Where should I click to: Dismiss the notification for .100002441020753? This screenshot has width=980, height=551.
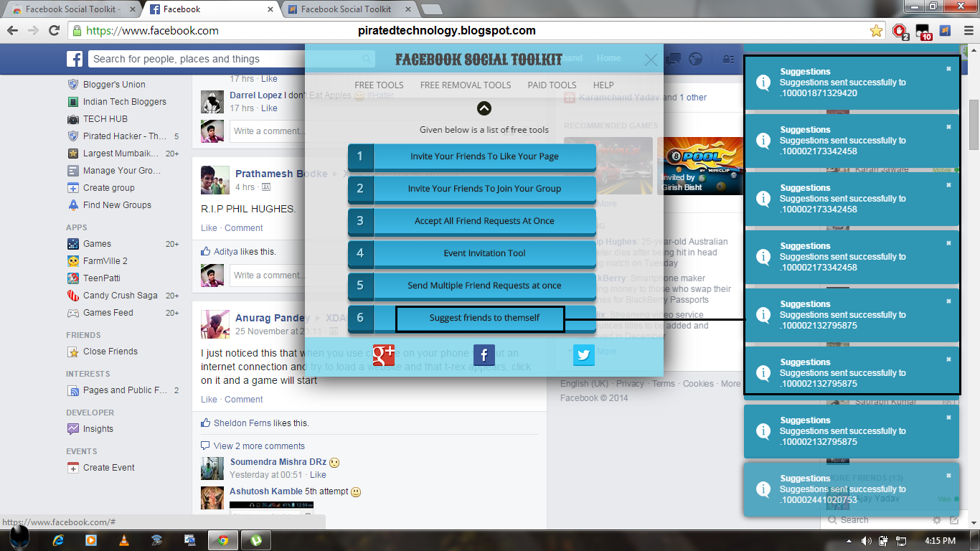click(948, 476)
